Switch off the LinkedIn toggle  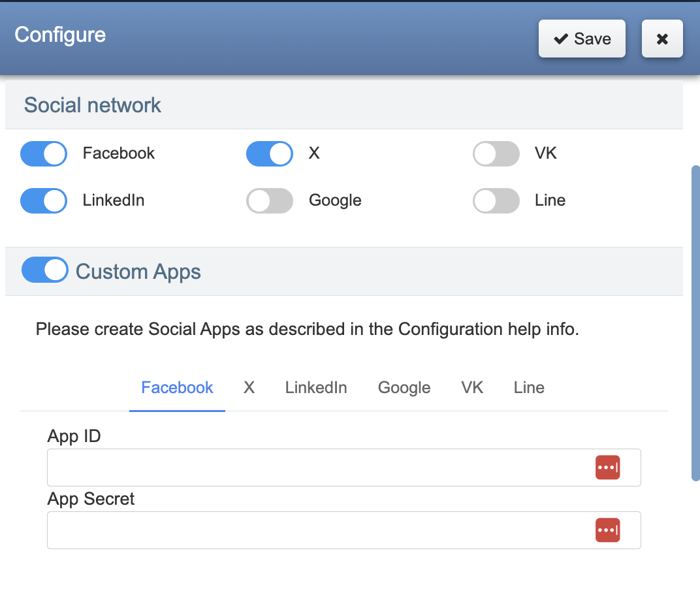44,200
